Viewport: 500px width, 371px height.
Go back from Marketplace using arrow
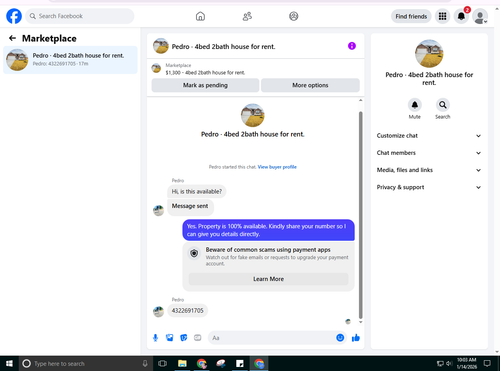click(12, 38)
